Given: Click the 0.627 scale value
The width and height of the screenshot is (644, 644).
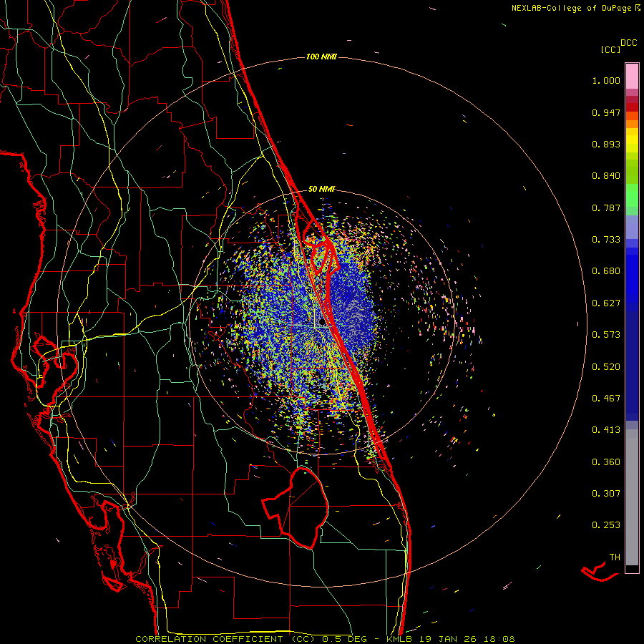Looking at the screenshot, I should pos(606,303).
